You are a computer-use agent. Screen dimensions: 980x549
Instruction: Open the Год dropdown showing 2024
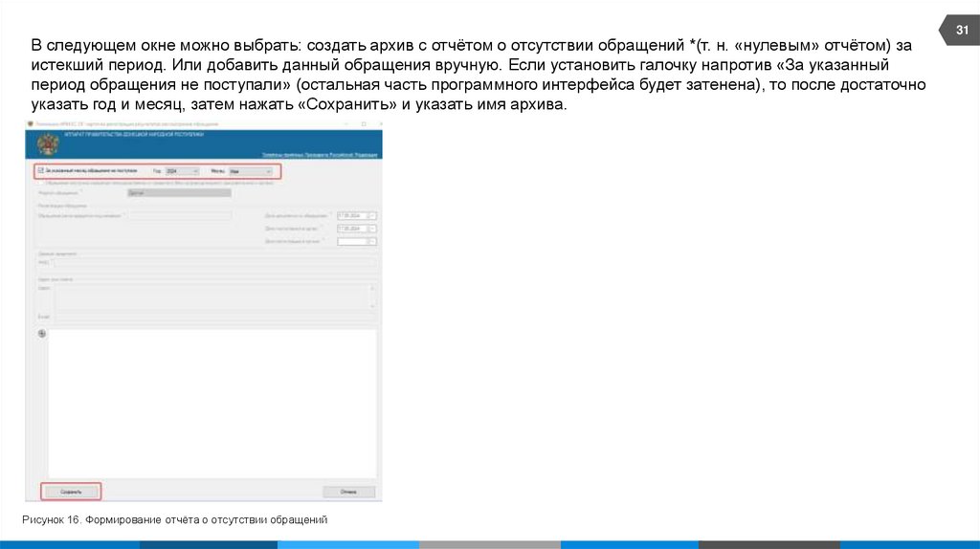(182, 171)
